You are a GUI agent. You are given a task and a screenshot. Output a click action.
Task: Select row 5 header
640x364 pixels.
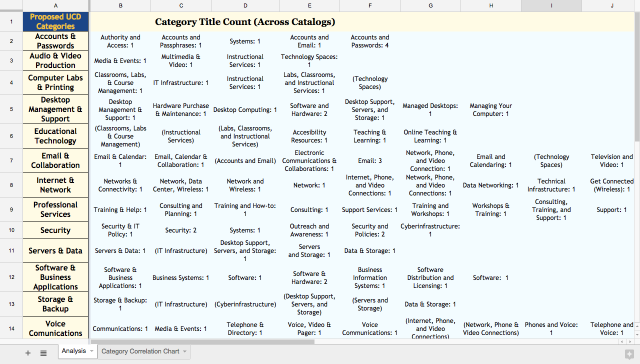[11, 109]
